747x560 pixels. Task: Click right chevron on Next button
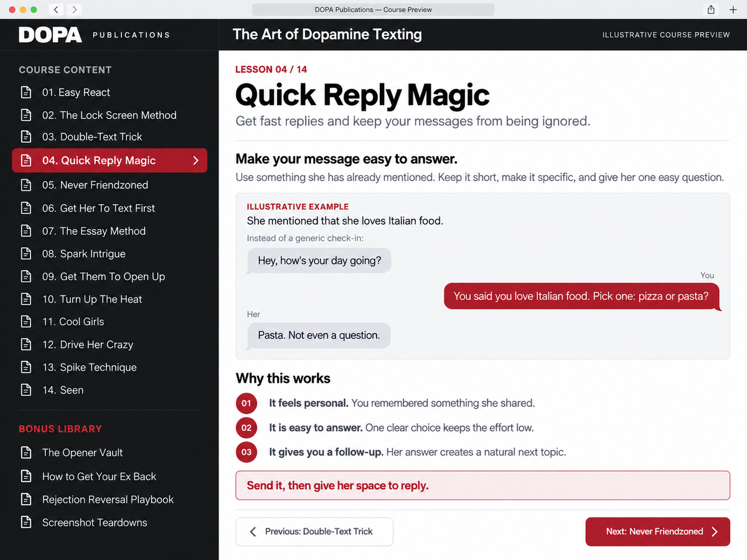(715, 531)
